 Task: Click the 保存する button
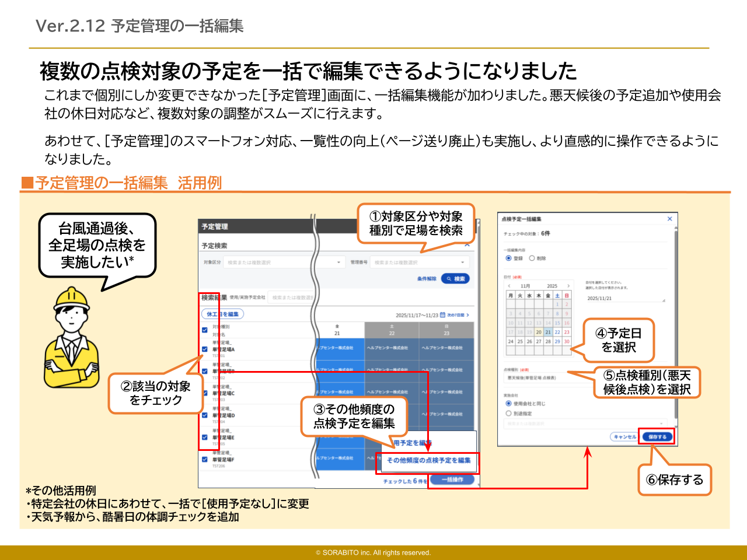pyautogui.click(x=657, y=436)
